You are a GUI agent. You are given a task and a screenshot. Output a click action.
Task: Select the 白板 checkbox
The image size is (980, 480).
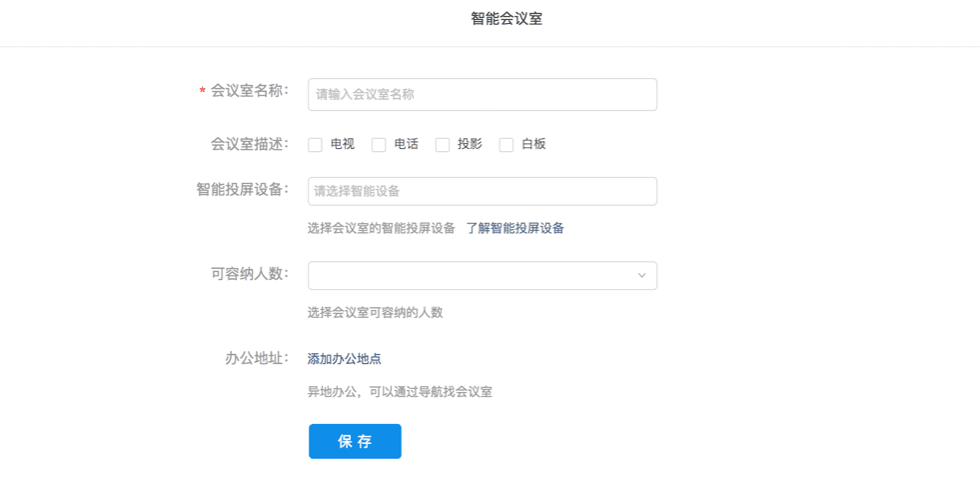click(x=506, y=145)
